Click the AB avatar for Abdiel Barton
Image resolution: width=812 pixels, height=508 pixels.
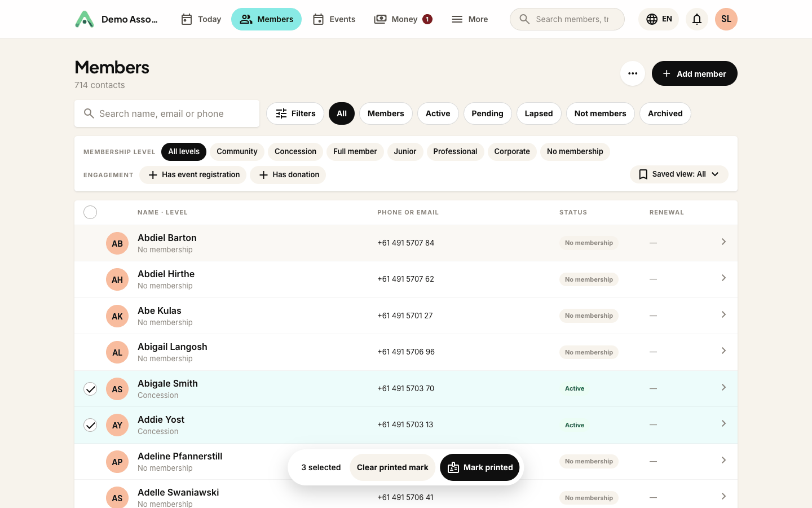[x=117, y=243]
